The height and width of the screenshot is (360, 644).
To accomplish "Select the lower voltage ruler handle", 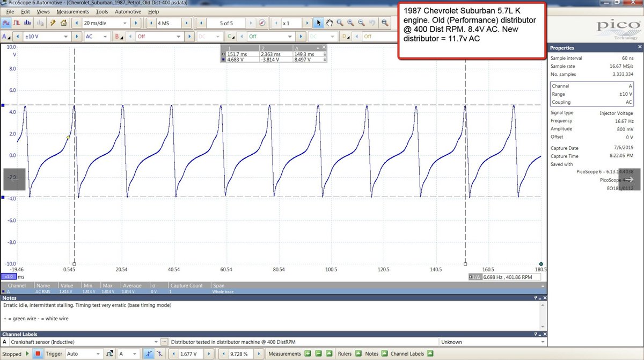I will [x=3, y=197].
